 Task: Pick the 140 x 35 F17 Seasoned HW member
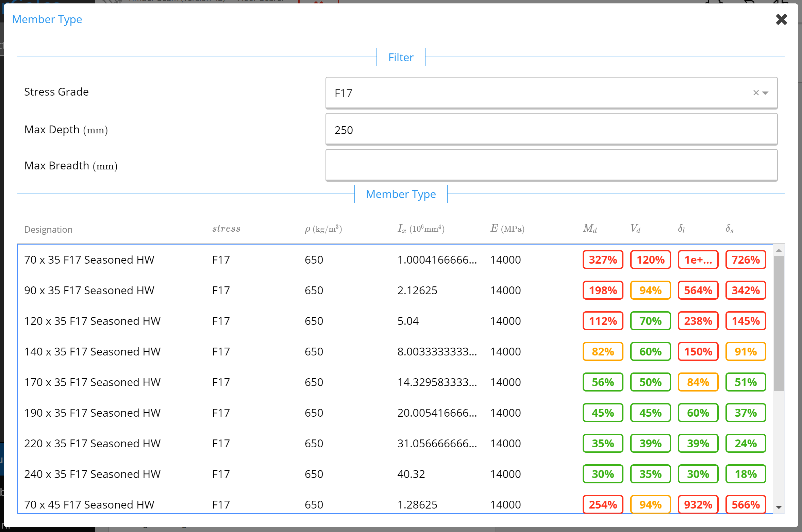coord(92,352)
